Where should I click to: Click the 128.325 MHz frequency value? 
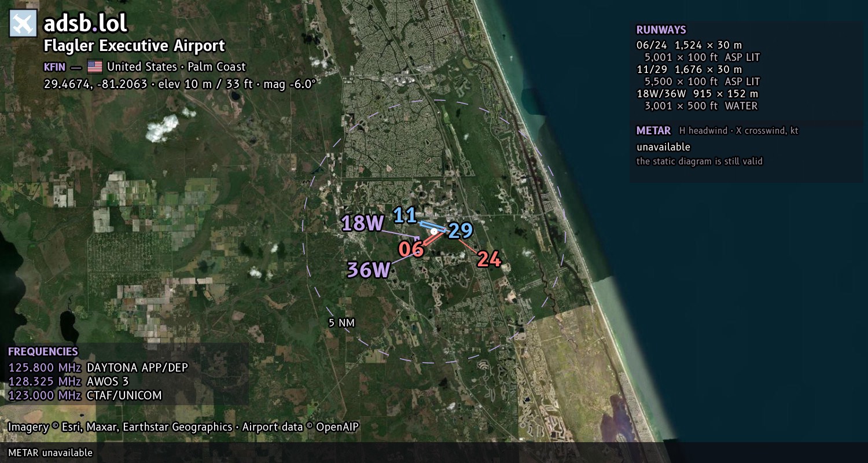click(x=45, y=381)
